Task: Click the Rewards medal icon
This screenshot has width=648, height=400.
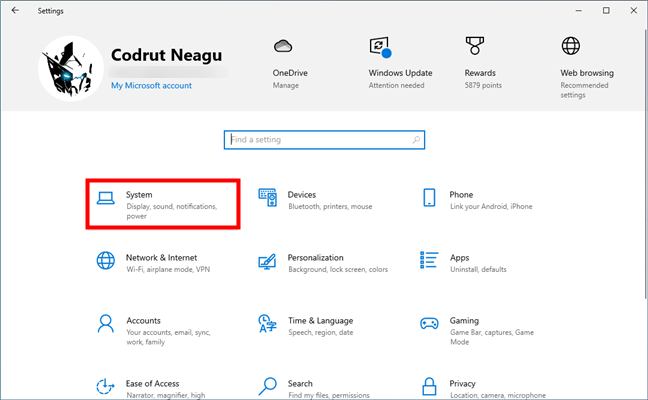Action: pyautogui.click(x=475, y=45)
